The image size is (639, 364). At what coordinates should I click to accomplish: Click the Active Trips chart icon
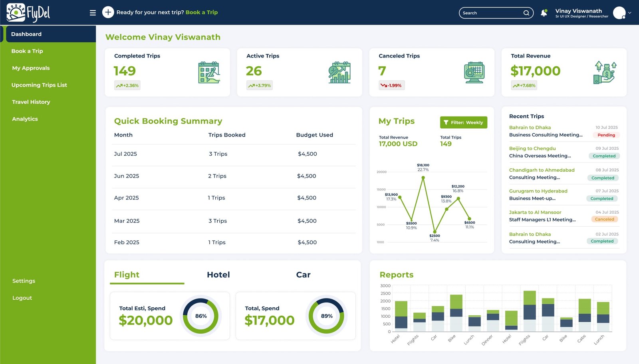[x=339, y=73]
